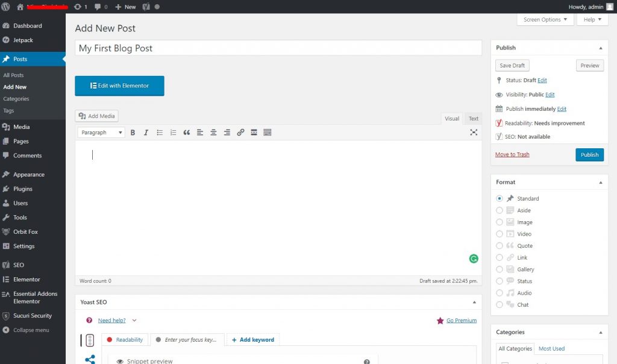617x364 pixels.
Task: Click the Go Premium star icon
Action: point(440,321)
